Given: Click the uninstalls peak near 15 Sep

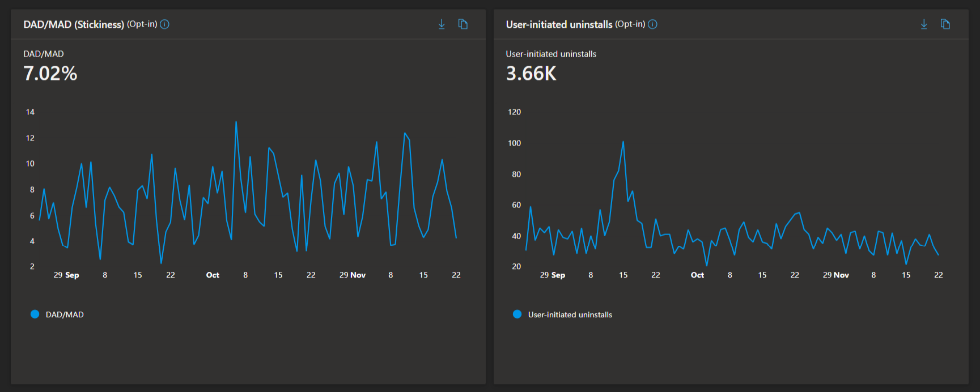Looking at the screenshot, I should tap(623, 142).
